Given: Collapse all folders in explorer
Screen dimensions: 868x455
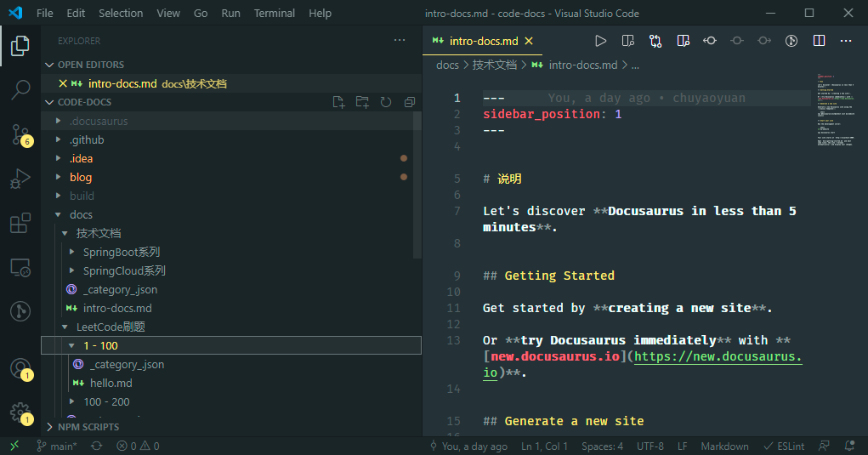Looking at the screenshot, I should [410, 102].
